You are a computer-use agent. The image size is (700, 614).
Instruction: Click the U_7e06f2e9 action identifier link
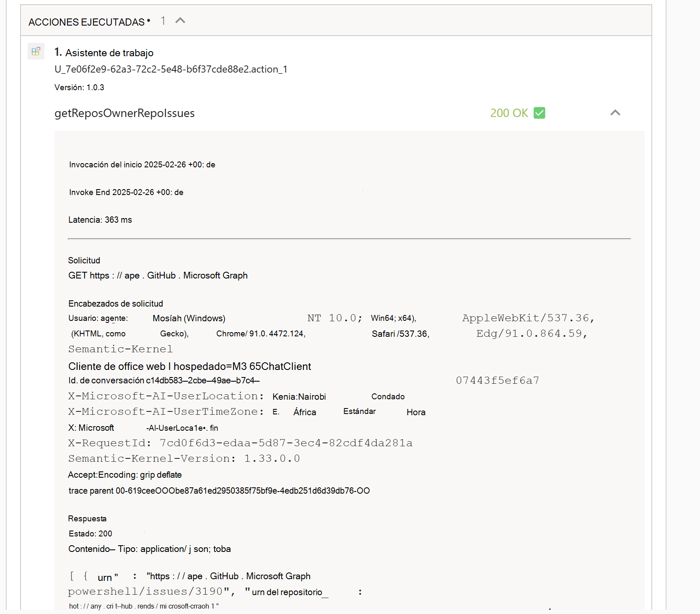(x=171, y=69)
